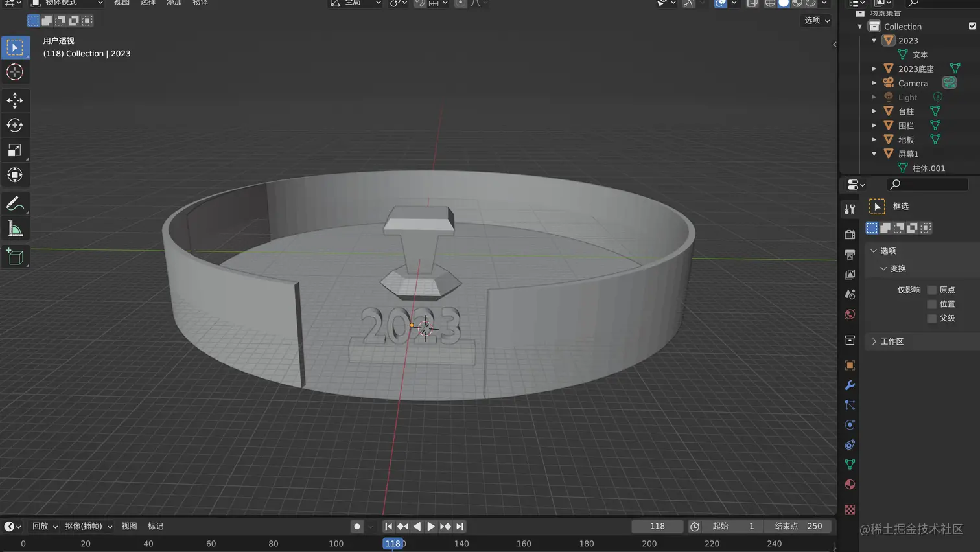The height and width of the screenshot is (552, 980).
Task: Open the 全局 transform orientation dropdown
Action: [355, 3]
